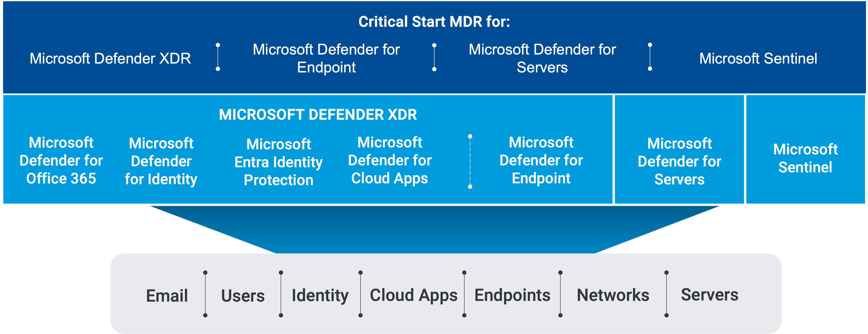Select the light-blue 'Microsoft Defender for Servers' box

point(679,150)
